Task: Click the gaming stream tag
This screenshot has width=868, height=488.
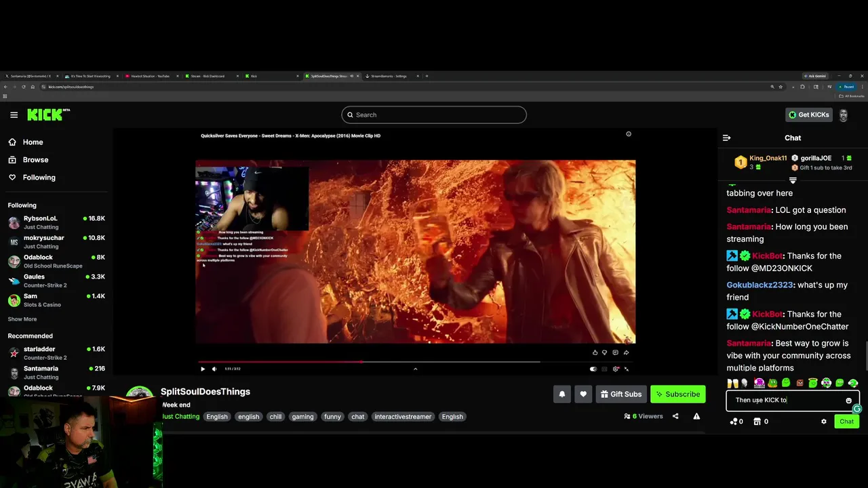Action: (302, 417)
